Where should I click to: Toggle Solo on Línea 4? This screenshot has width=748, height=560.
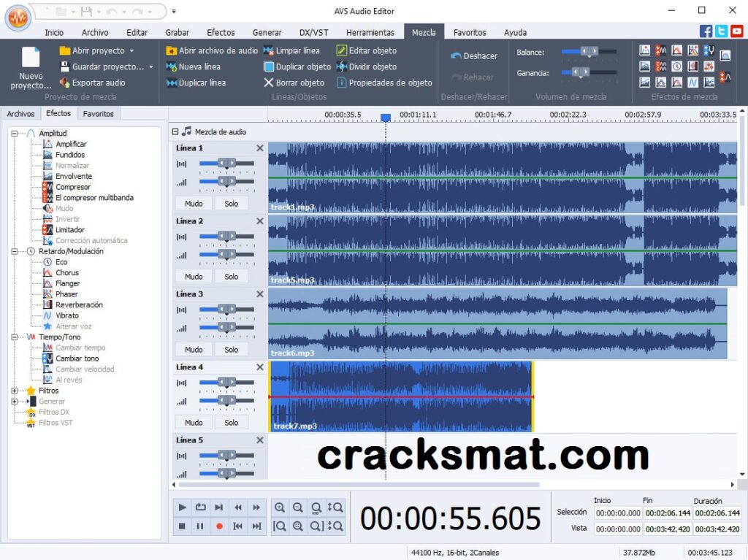point(232,423)
